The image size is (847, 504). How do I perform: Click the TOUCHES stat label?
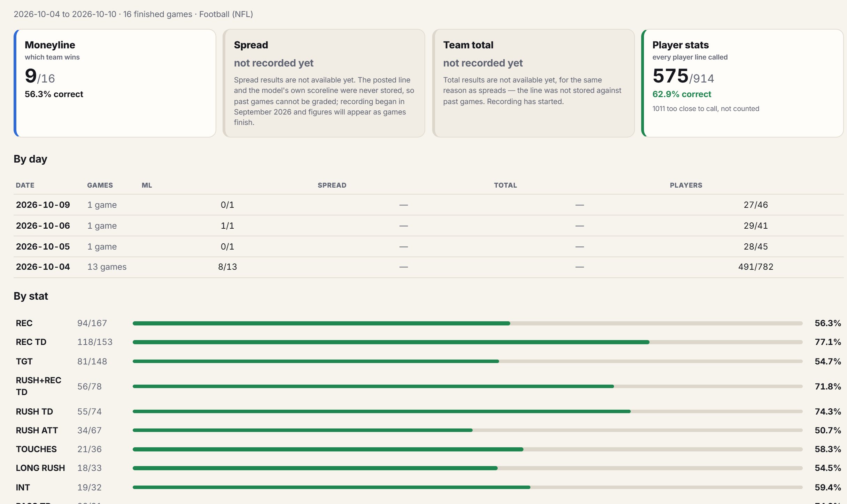(36, 449)
